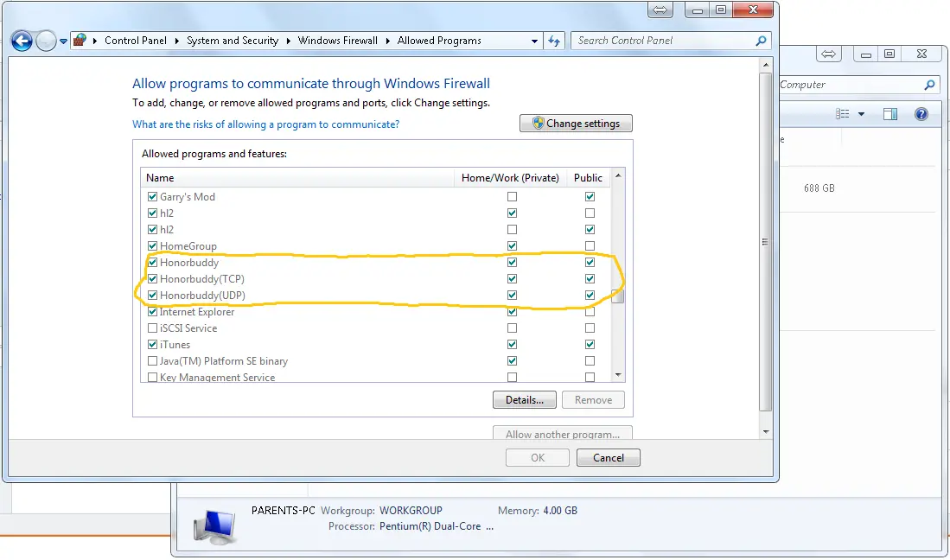
Task: Open the view options dropdown arrow
Action: coord(861,114)
